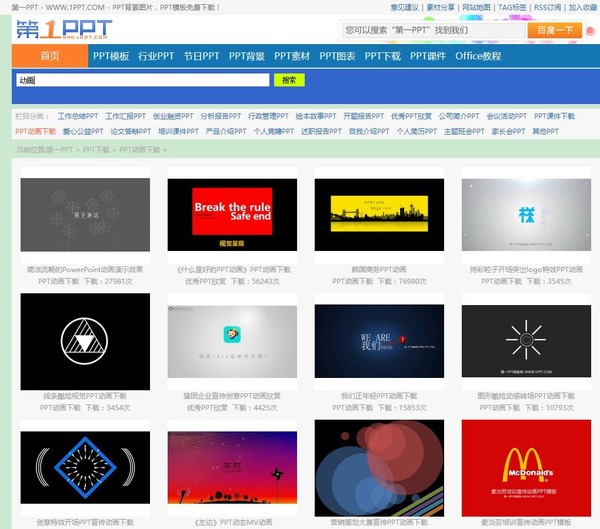Open the 自我介绍PPT category
600x529 pixels.
[369, 131]
